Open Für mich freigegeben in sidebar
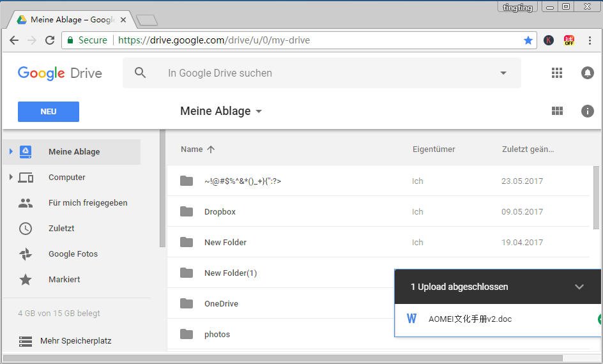Screen dimensions: 603x364 pyautogui.click(x=88, y=203)
